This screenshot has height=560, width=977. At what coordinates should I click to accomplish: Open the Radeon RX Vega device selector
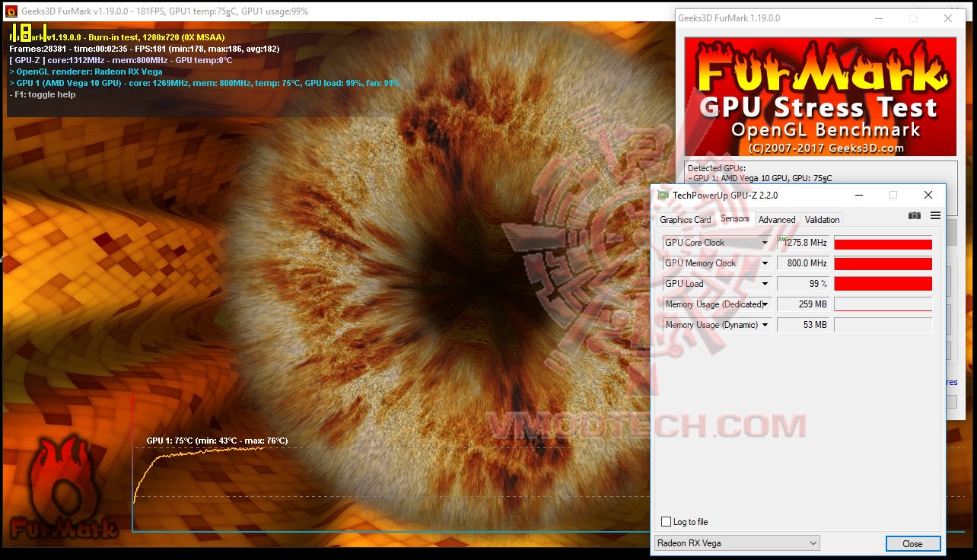(737, 543)
